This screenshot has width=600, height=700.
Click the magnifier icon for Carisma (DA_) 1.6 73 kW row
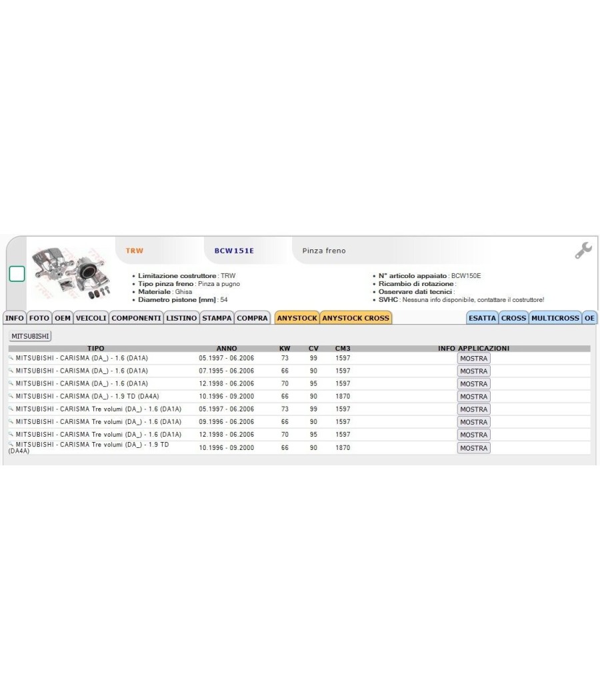pos(11,358)
